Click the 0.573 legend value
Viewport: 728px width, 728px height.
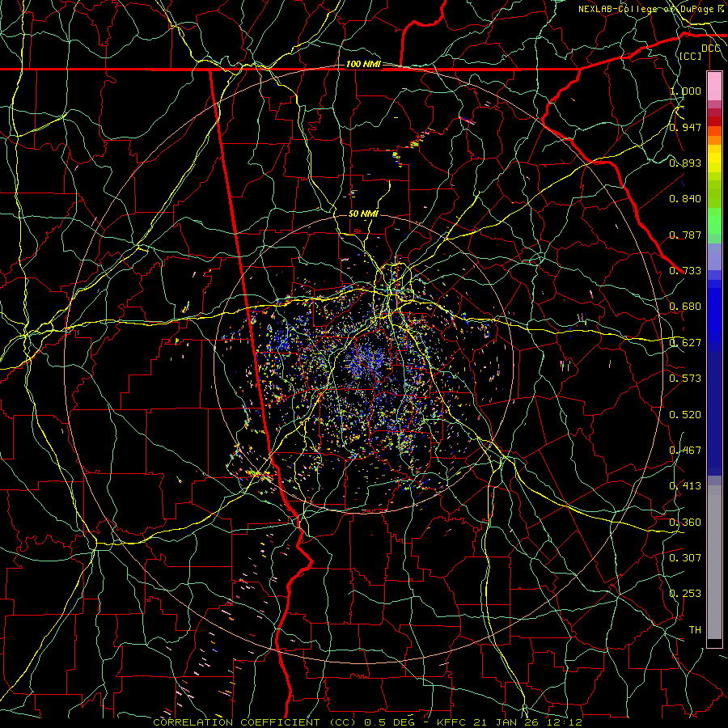[685, 379]
